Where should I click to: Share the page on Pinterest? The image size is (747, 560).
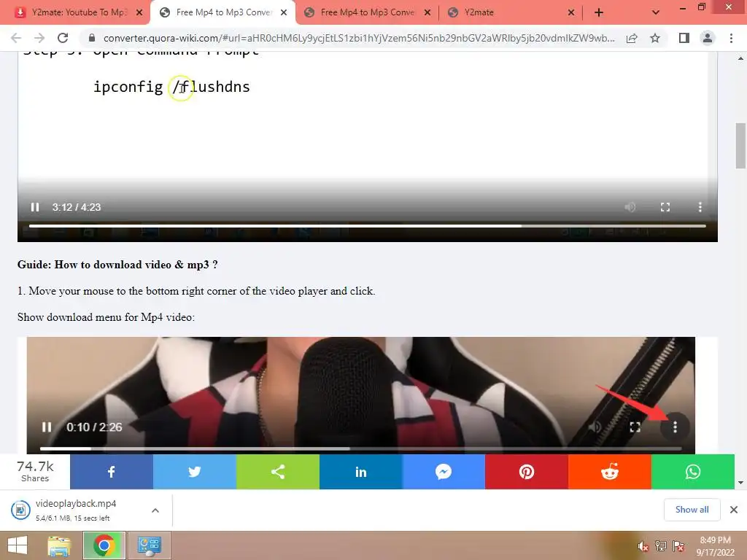pos(527,472)
